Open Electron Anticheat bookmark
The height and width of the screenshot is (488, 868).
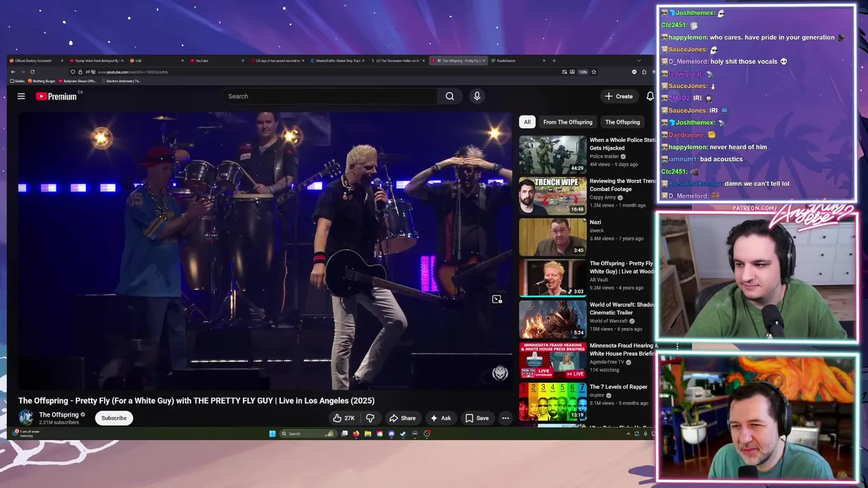coord(121,81)
